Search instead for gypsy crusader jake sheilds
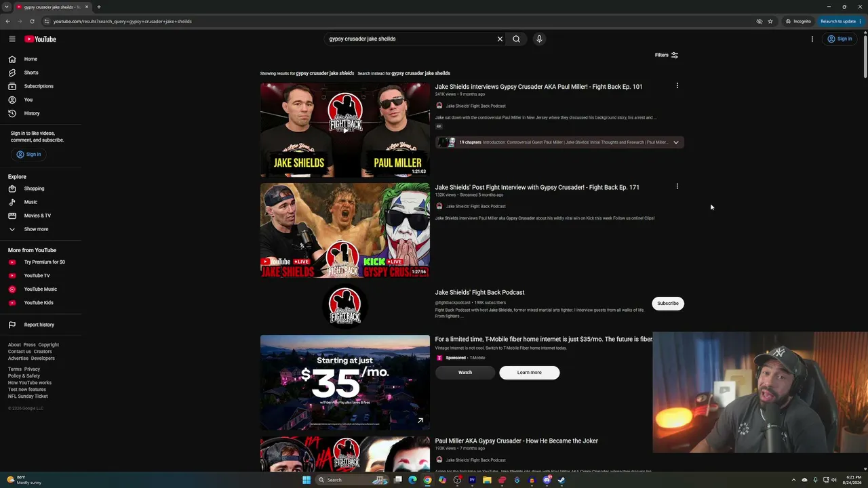Screen dimensions: 868x488 [x=420, y=73]
